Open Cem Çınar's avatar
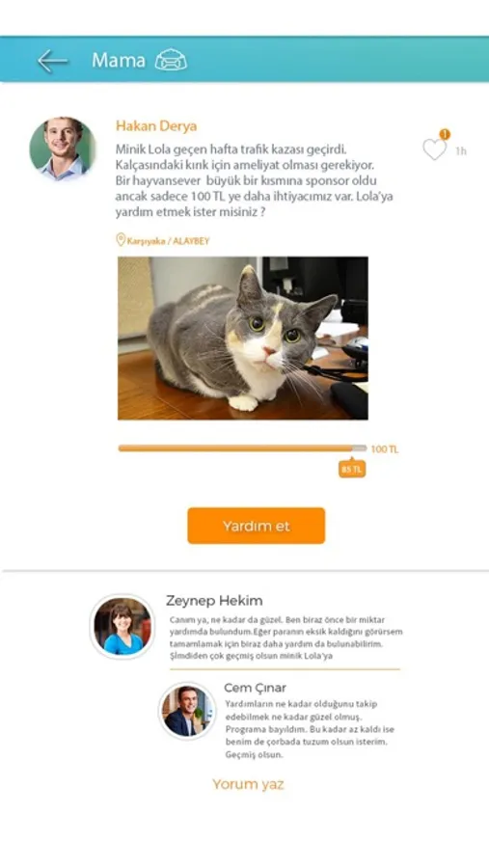 click(187, 711)
